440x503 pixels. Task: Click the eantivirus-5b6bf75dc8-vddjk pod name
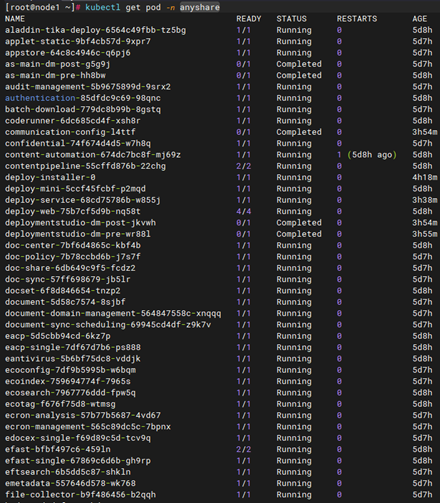(73, 359)
